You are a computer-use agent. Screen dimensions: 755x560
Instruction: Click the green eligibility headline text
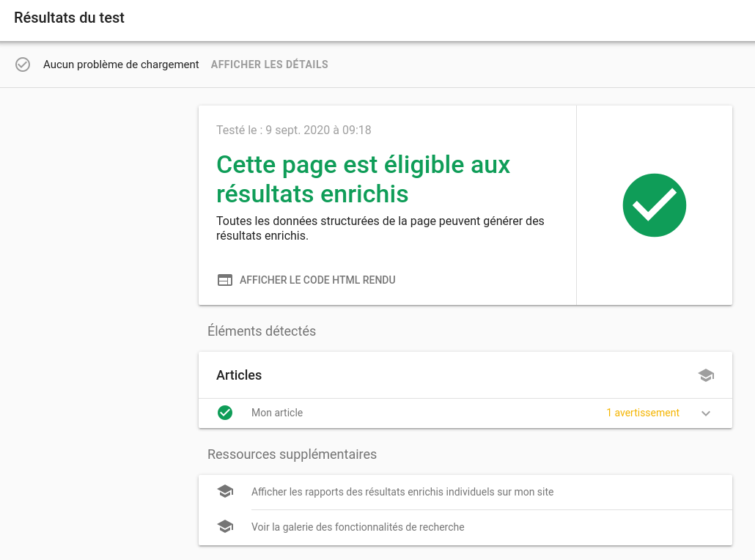363,179
